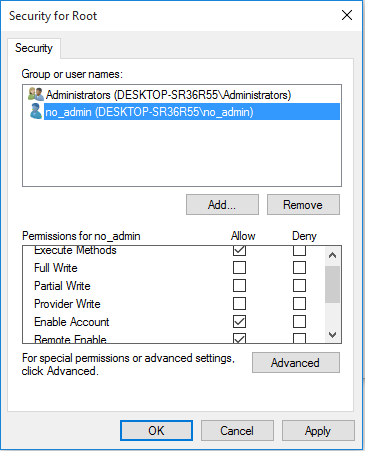Viewport: 365px width, 451px height.
Task: Open Advanced permission settings
Action: [x=296, y=362]
